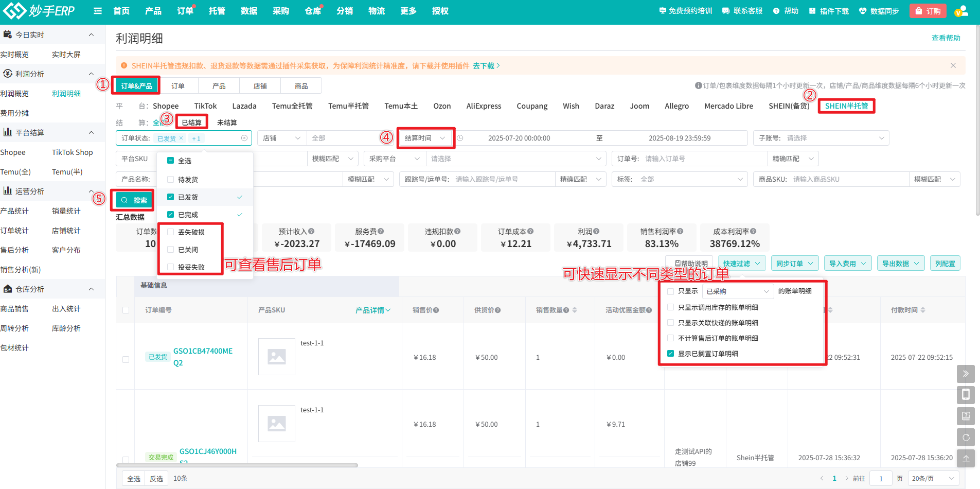Screen dimensions: 980x489
Task: Click the 列配置 button
Action: (945, 264)
